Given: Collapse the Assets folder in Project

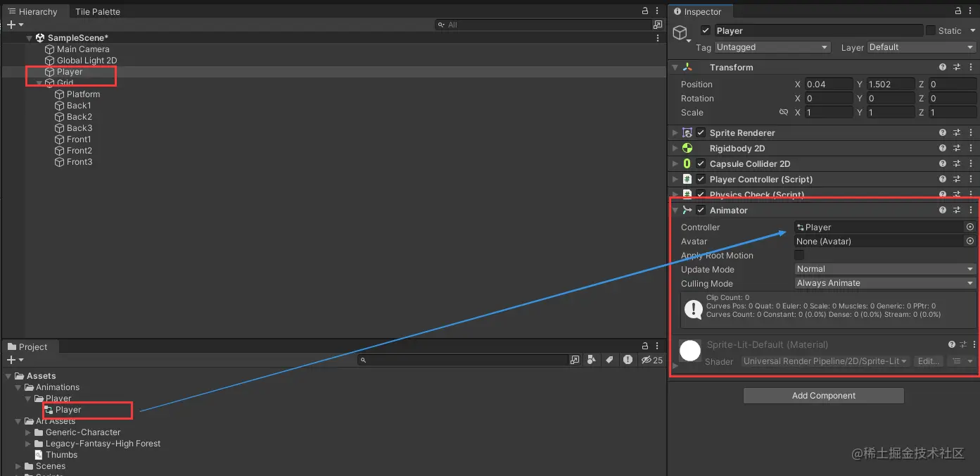Looking at the screenshot, I should pyautogui.click(x=8, y=376).
